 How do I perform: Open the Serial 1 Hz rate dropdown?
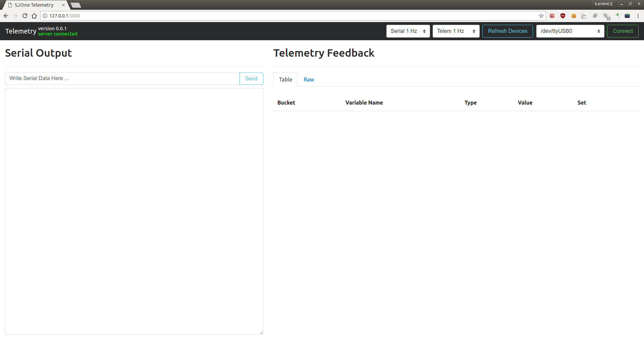tap(408, 31)
